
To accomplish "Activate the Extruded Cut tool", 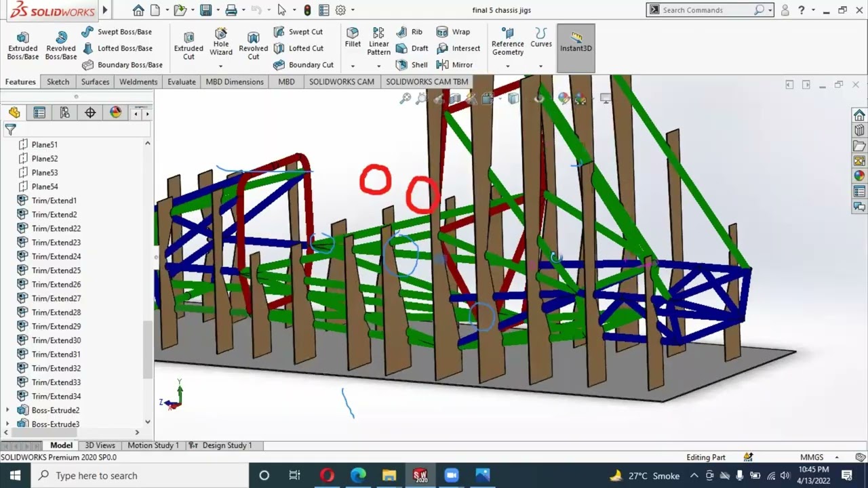I will pyautogui.click(x=189, y=46).
